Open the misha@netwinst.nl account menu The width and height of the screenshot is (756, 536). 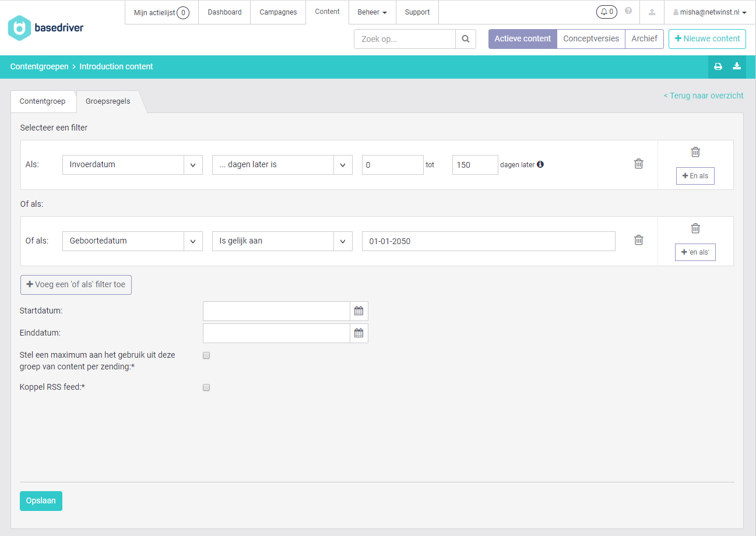[x=709, y=12]
